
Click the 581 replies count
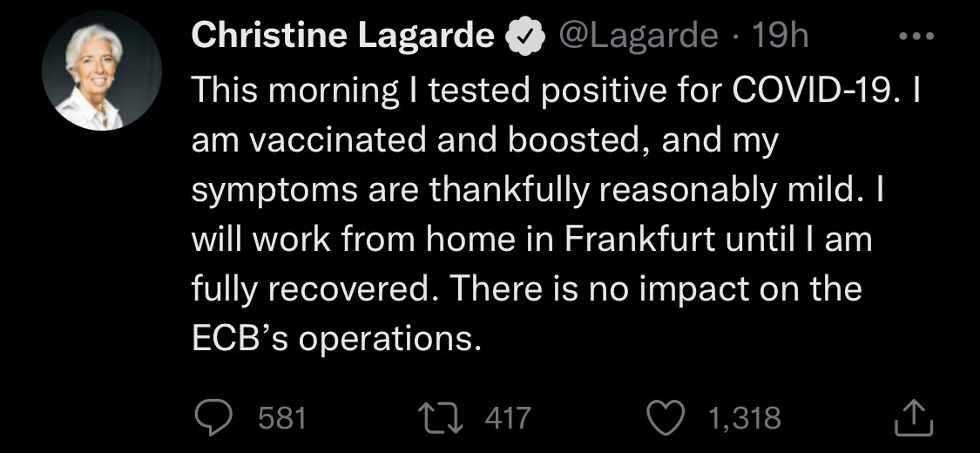(x=283, y=418)
